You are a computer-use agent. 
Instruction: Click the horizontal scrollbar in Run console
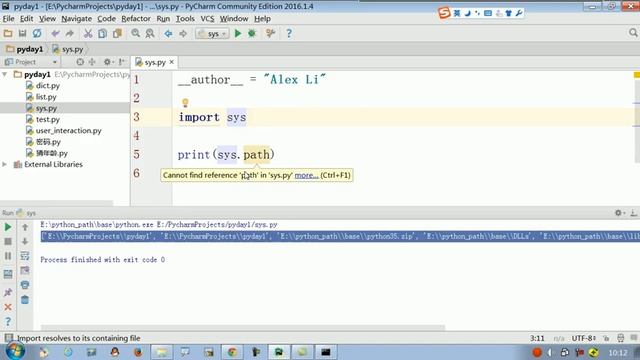243,327
